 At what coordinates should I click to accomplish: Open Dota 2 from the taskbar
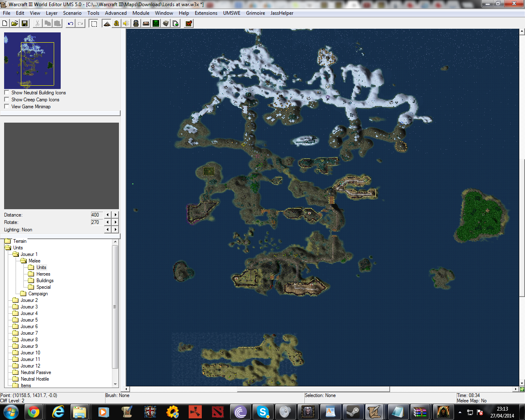[x=217, y=411]
